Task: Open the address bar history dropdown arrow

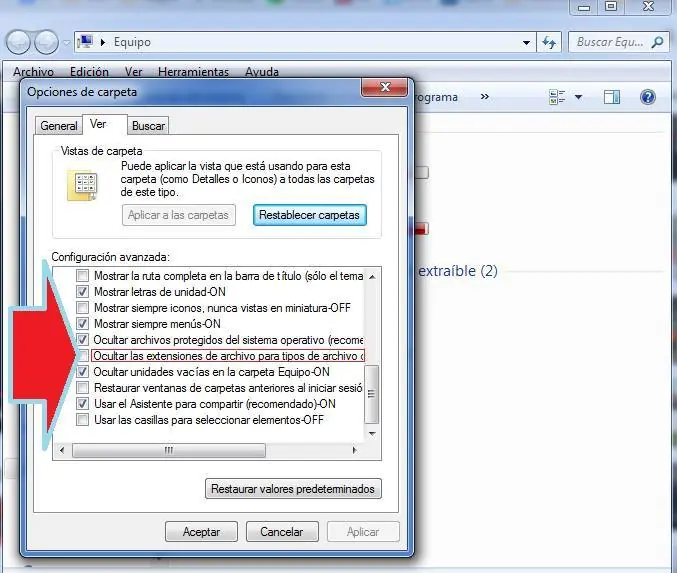Action: pyautogui.click(x=526, y=43)
